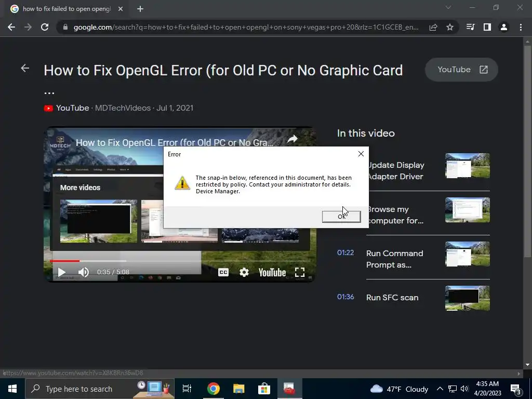Open the MDTech channel logo in player
Screen dimensions: 532x399
[x=60, y=143]
